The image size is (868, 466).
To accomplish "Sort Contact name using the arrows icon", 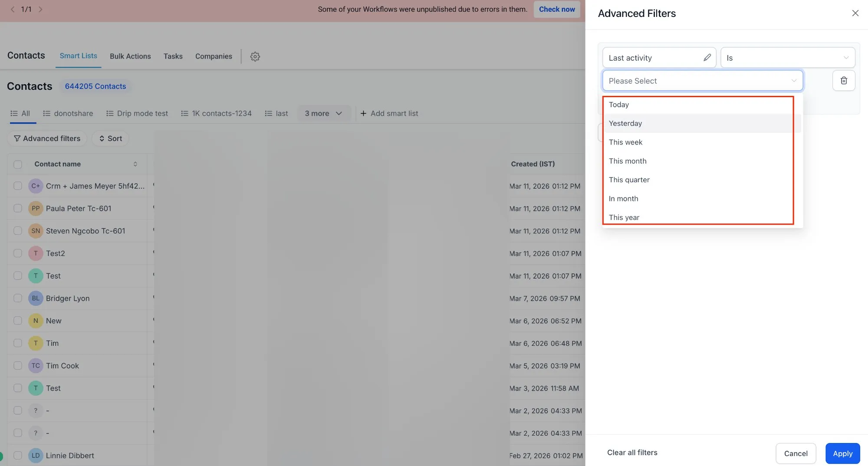I will [135, 164].
